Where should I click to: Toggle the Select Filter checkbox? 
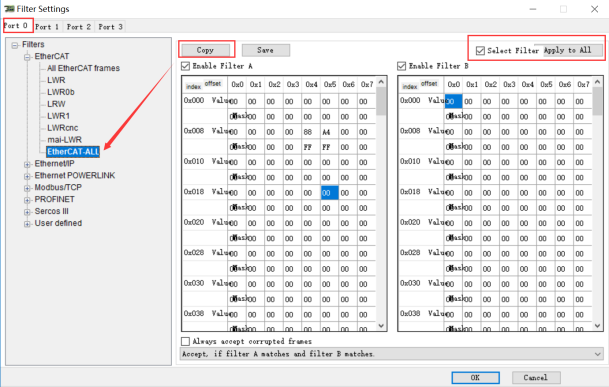pyautogui.click(x=480, y=51)
